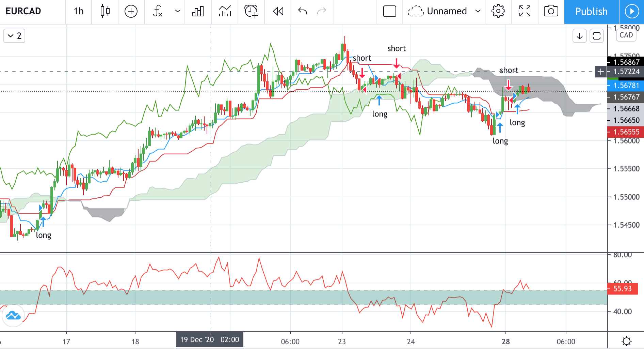Expand the Unnamed layout dropdown arrow
644x349 pixels.
[478, 11]
